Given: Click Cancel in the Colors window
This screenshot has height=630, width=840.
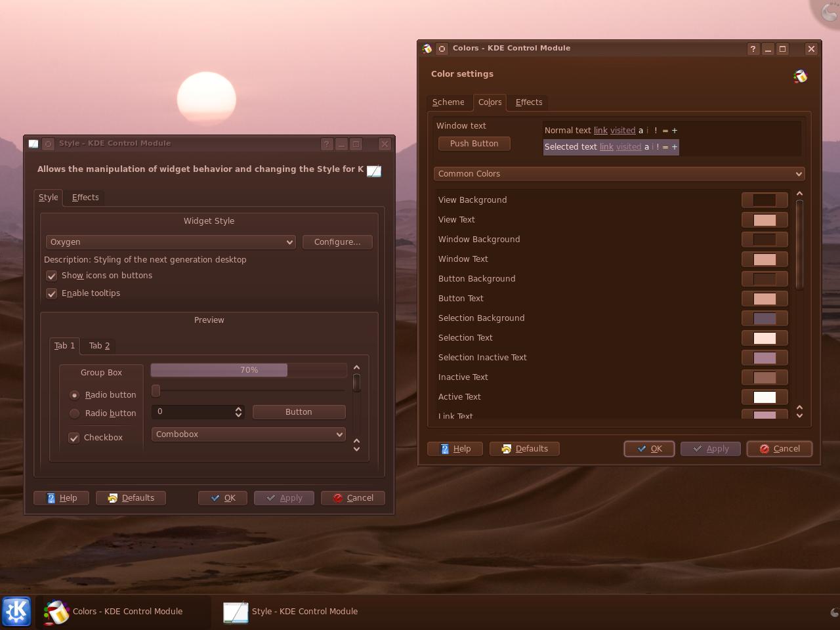Looking at the screenshot, I should pos(780,449).
